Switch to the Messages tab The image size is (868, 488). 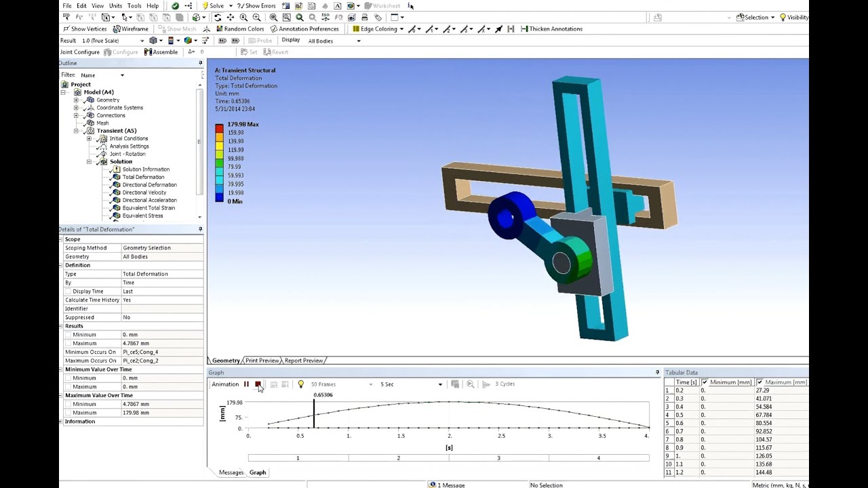coord(231,472)
